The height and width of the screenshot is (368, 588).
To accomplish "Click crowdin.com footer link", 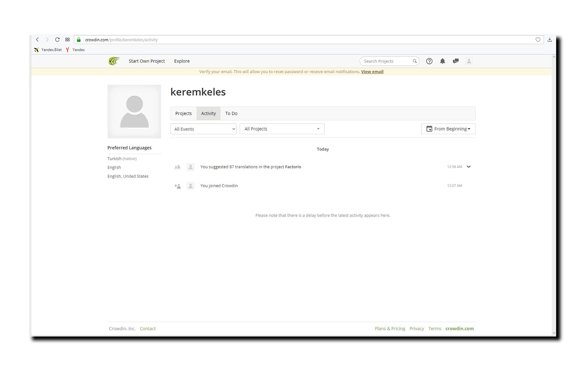I will coord(460,329).
